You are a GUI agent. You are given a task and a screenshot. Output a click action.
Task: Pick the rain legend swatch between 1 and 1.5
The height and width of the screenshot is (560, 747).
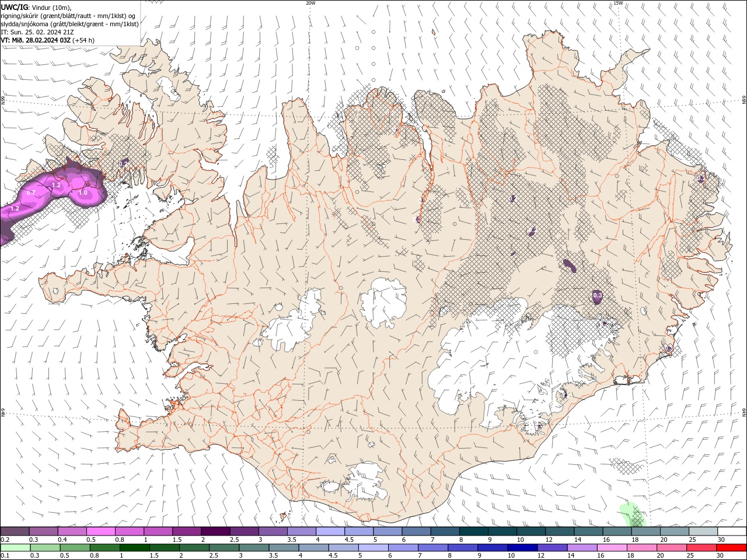click(134, 548)
